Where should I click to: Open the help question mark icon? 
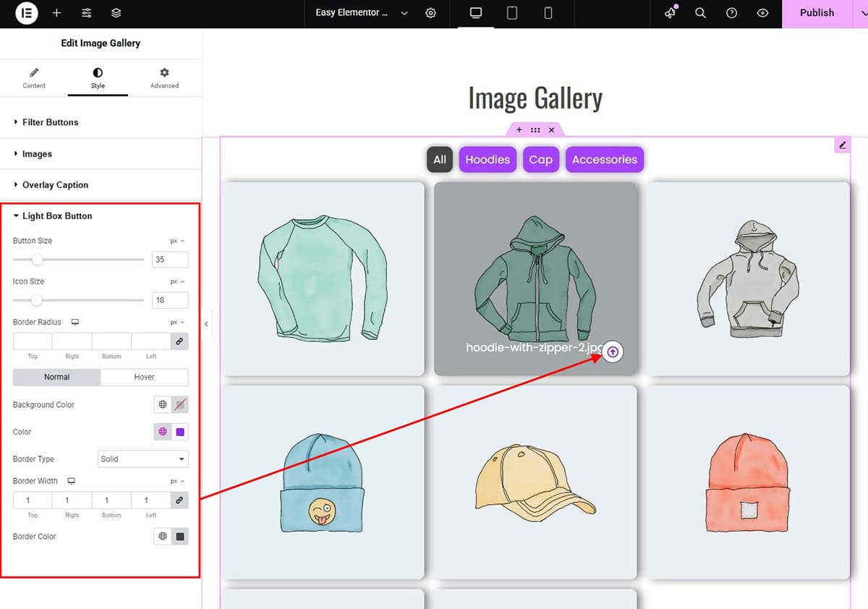coord(731,13)
